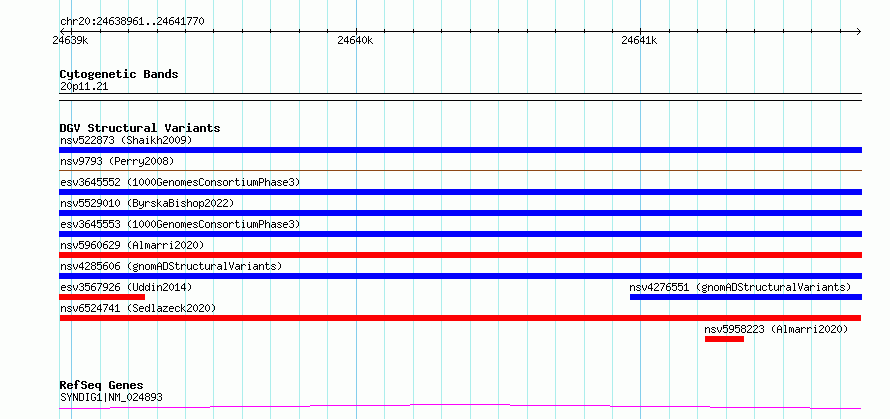
Task: Select the blue bar under esv3645553
Action: pos(460,234)
